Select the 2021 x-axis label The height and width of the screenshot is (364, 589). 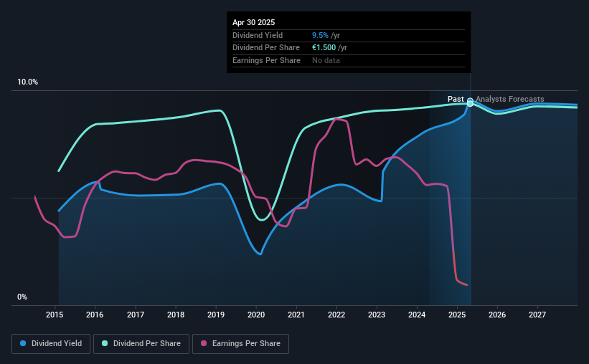click(x=296, y=315)
